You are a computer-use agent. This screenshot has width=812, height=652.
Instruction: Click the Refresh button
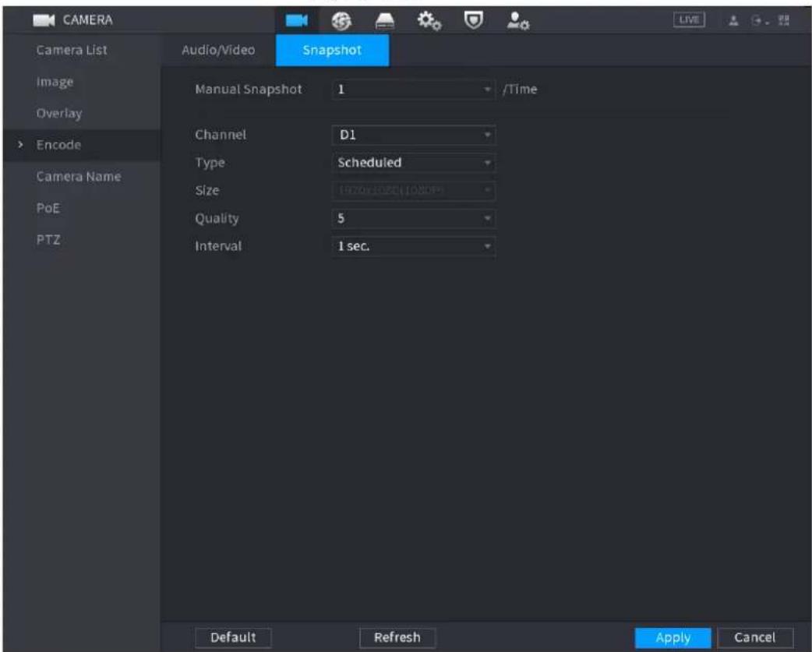tap(397, 637)
